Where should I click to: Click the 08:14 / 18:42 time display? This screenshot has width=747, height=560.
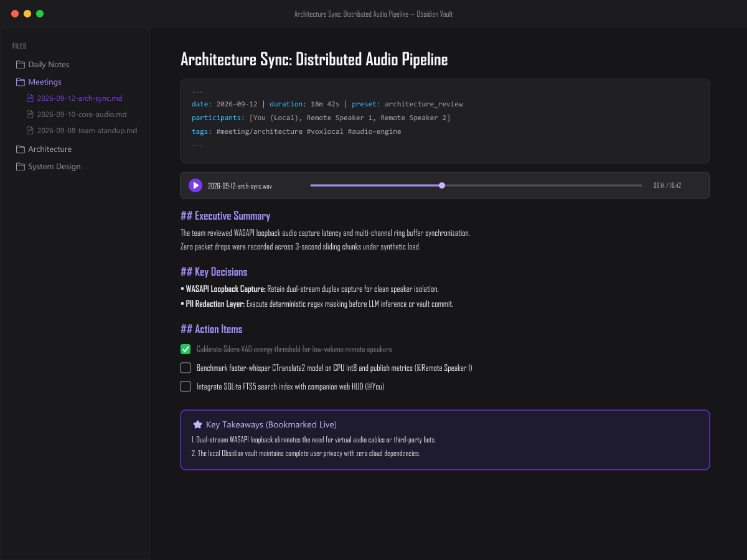(x=667, y=185)
